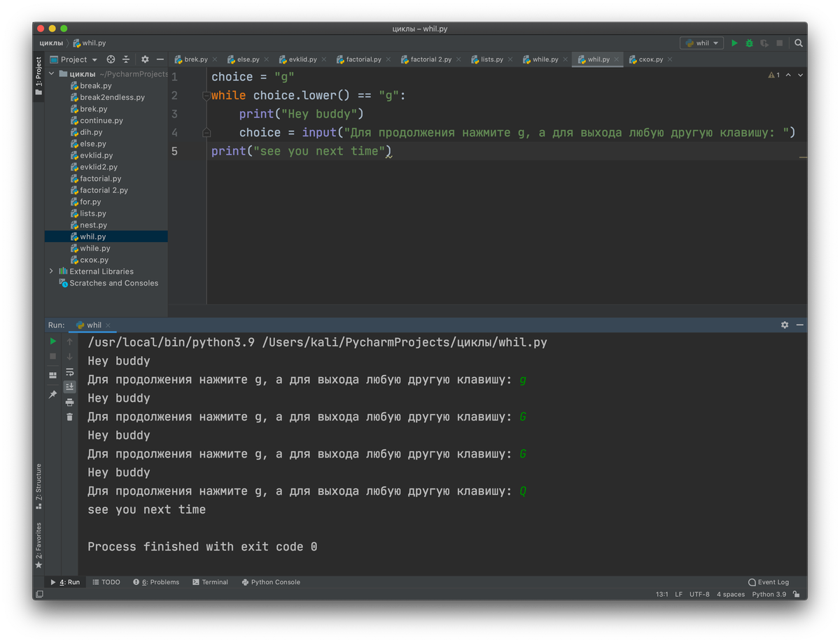Click line number 3 in editor gutter

click(x=174, y=114)
